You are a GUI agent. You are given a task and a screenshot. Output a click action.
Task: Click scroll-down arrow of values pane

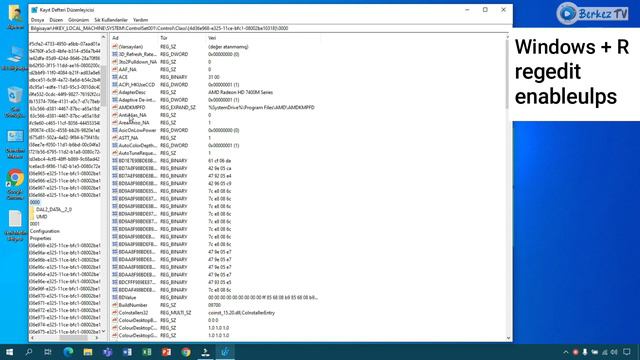pyautogui.click(x=508, y=338)
